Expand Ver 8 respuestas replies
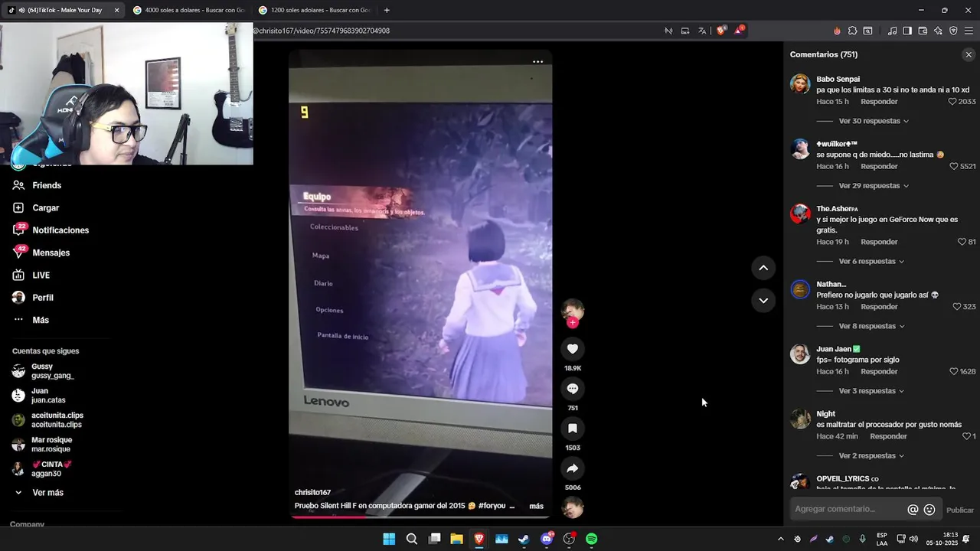Viewport: 980px width, 551px height. [871, 326]
